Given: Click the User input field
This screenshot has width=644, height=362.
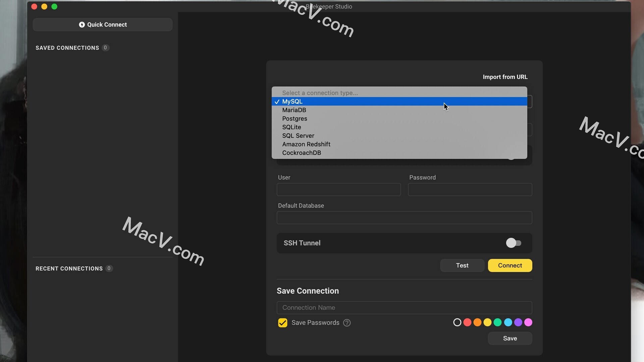Looking at the screenshot, I should pos(338,189).
